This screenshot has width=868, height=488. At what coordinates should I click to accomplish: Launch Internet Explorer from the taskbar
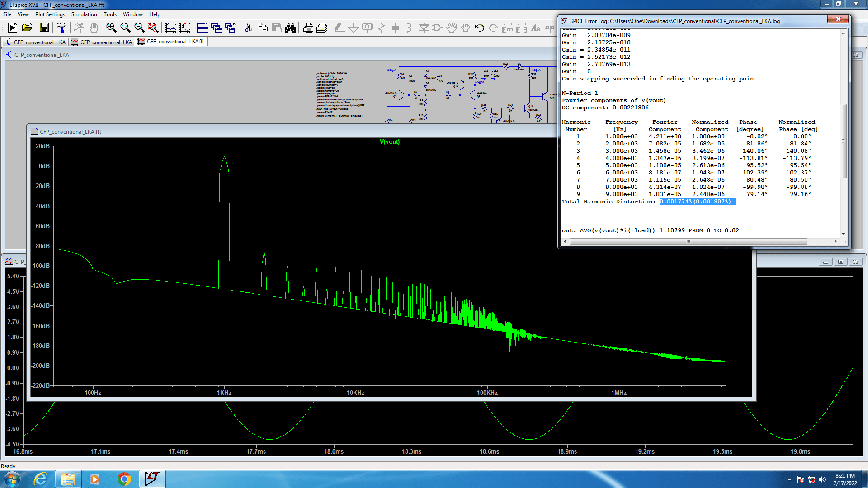point(40,479)
